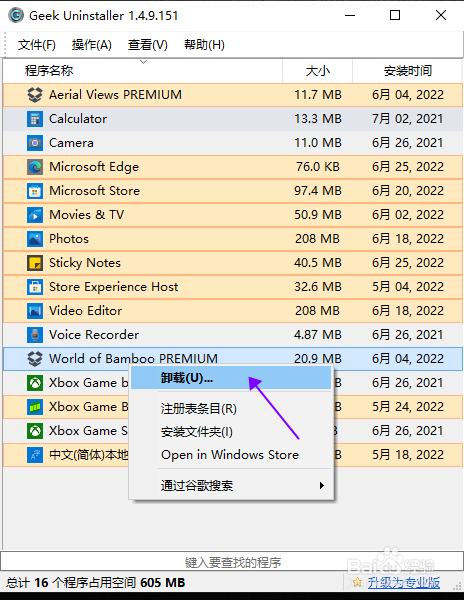Choose 注册表条目(R) from the context menu
This screenshot has height=600, width=464.
(231, 409)
